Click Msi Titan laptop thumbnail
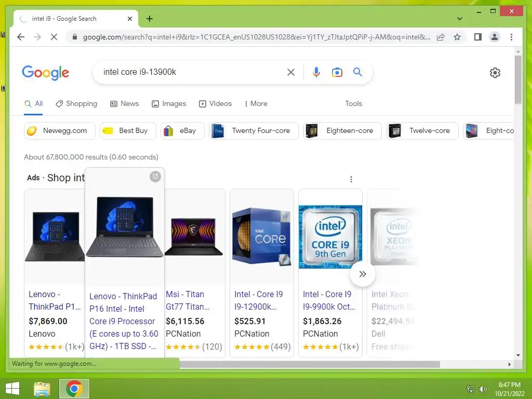Screen dimensions: 532x399 (194, 236)
